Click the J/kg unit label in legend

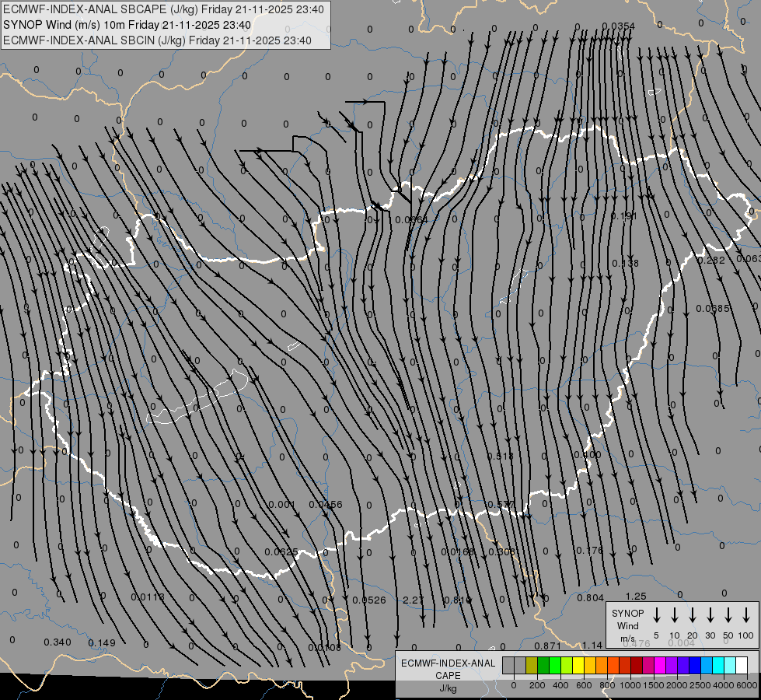(448, 688)
